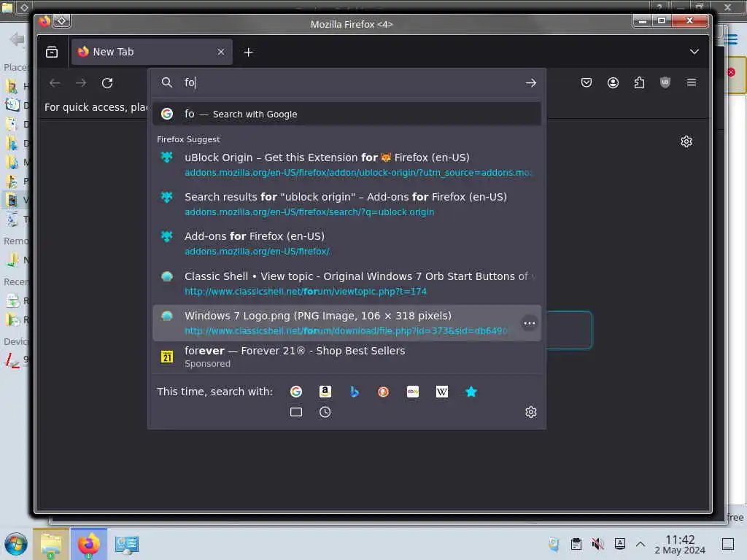Open keyboard layout tray icon
Image resolution: width=747 pixels, height=560 pixels.
[x=620, y=544]
